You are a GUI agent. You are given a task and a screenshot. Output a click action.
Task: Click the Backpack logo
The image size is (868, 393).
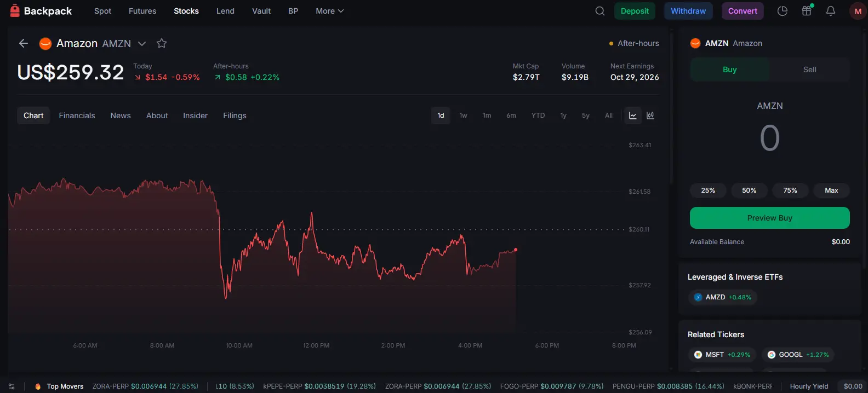point(41,11)
